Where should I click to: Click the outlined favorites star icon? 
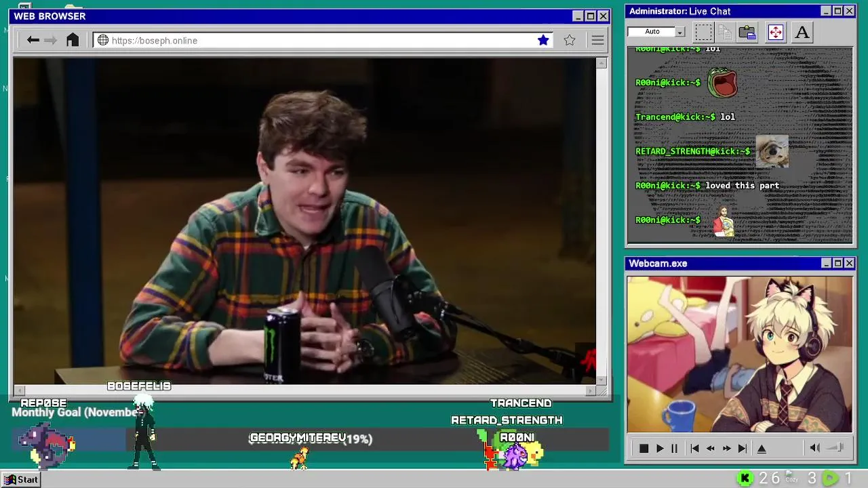point(570,40)
